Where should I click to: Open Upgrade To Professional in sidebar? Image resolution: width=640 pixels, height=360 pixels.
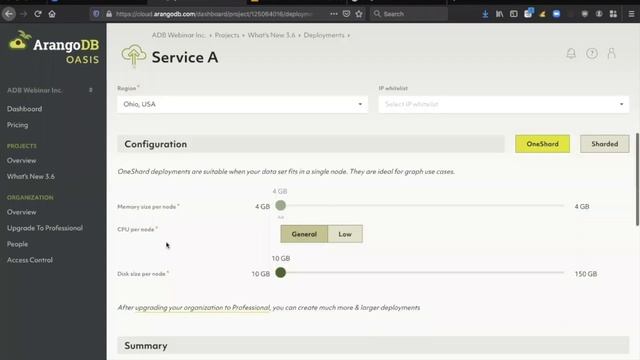[x=45, y=228]
